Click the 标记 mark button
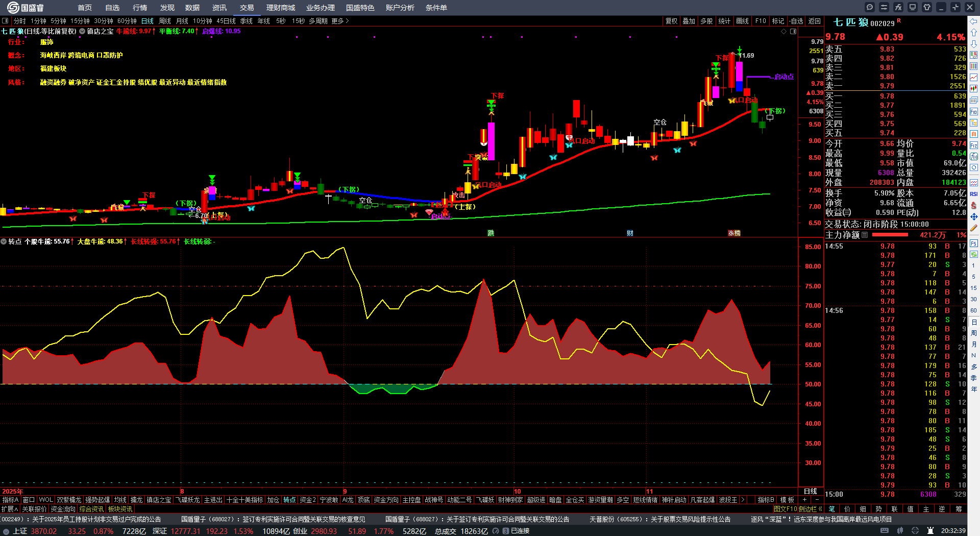980x536 pixels. pyautogui.click(x=778, y=21)
